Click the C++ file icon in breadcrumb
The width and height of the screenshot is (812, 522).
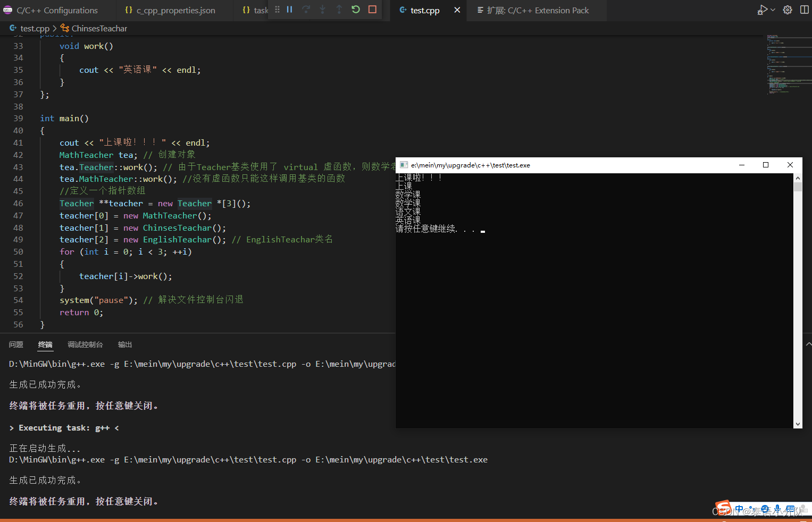coord(13,28)
